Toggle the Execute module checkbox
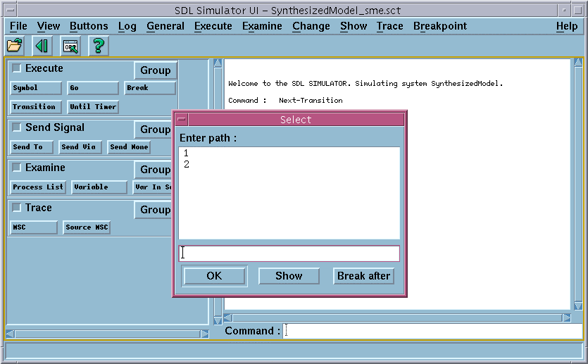Screen dimensions: 588x364 tap(16, 68)
